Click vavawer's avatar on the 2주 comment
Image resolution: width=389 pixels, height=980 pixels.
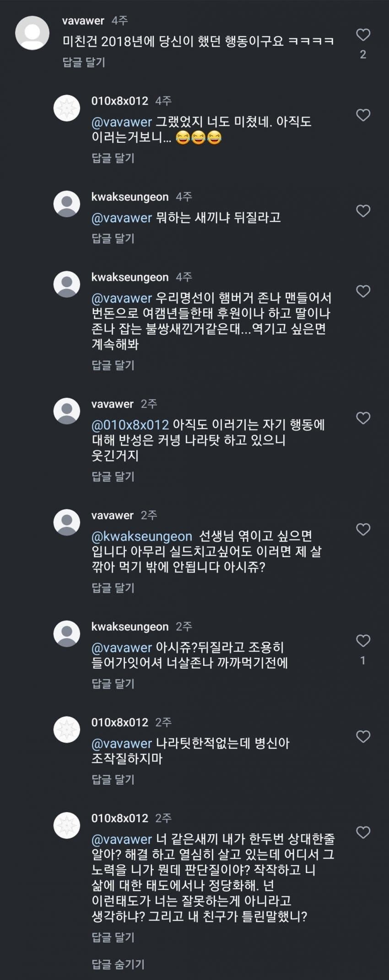67,411
